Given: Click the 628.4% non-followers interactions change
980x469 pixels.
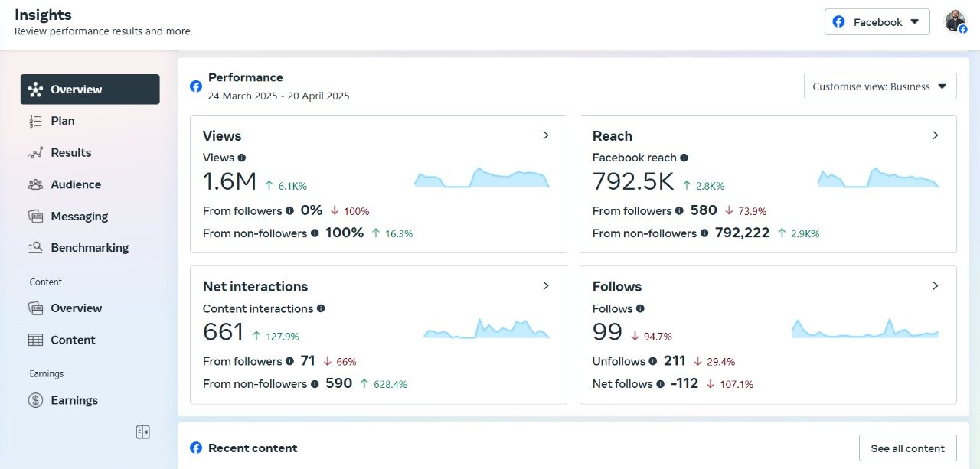Looking at the screenshot, I should pyautogui.click(x=384, y=385).
